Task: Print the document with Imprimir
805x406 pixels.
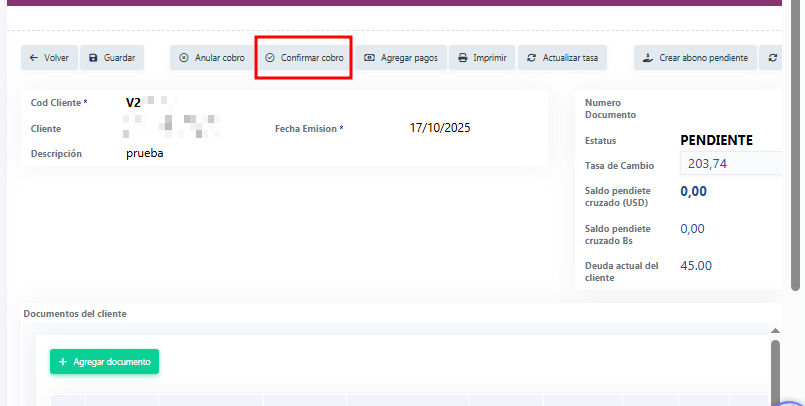Action: point(481,58)
